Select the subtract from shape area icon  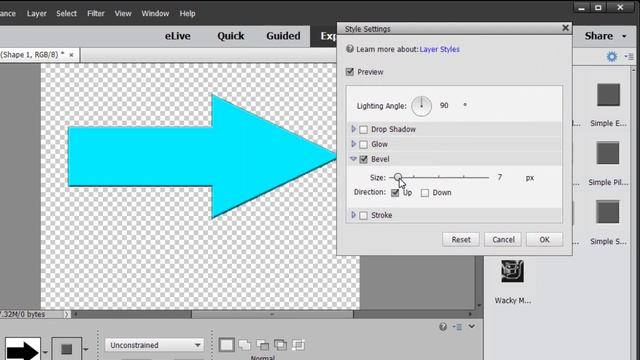pos(262,345)
